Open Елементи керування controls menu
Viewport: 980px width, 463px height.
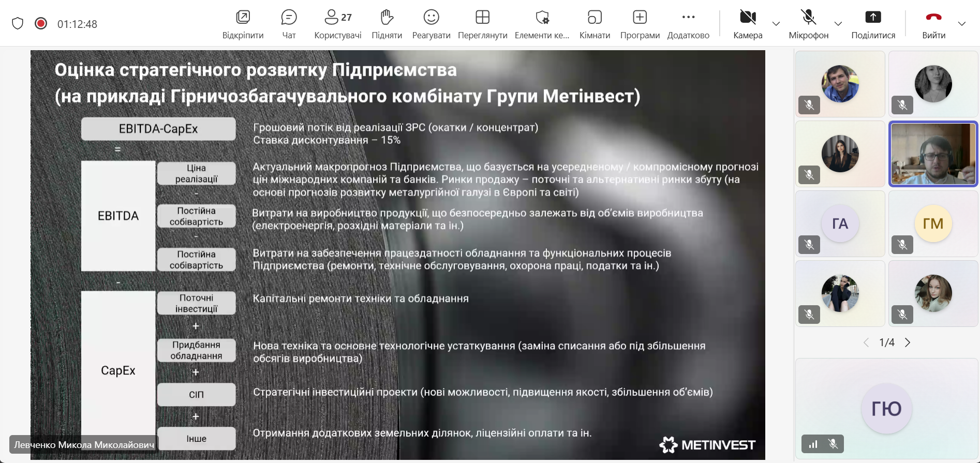pyautogui.click(x=542, y=24)
